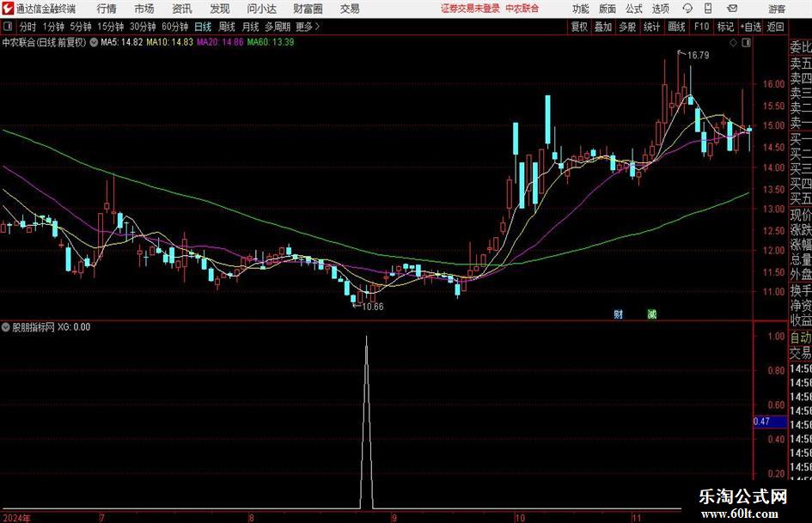
Task: Click the 通达信 red logo icon
Action: [8, 9]
